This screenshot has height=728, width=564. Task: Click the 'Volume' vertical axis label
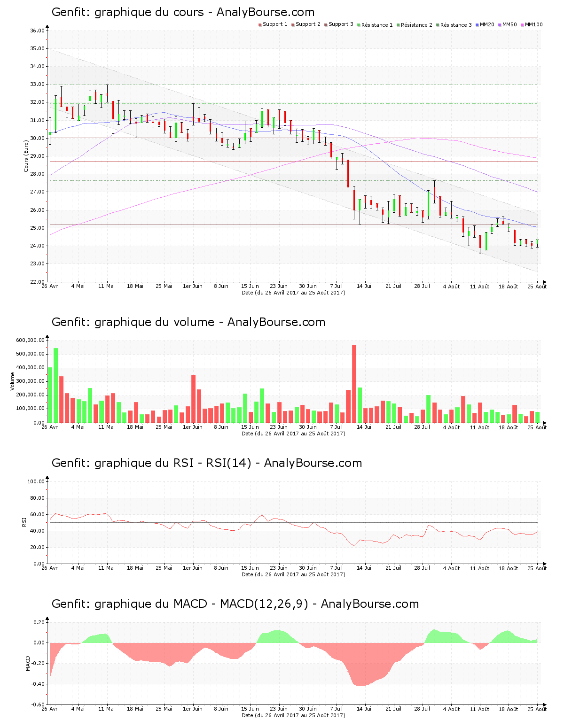(13, 381)
